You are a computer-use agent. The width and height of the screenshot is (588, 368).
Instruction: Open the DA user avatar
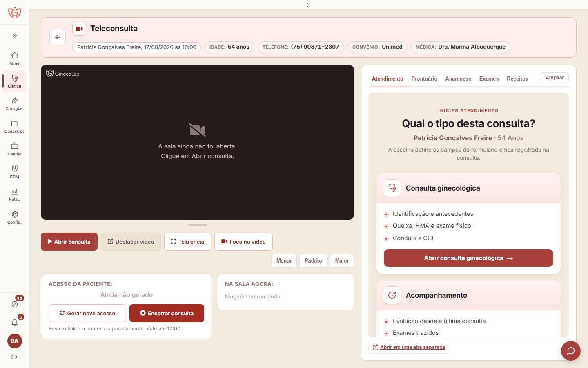pos(15,341)
